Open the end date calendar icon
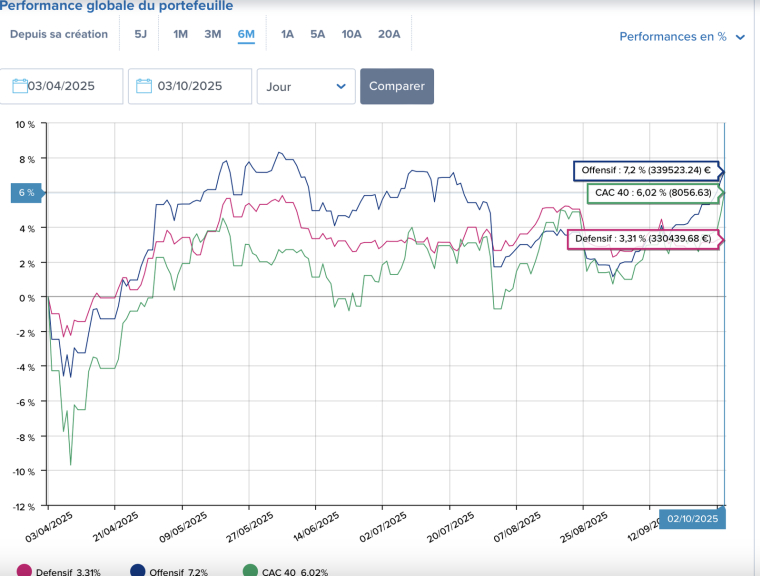 coord(144,86)
